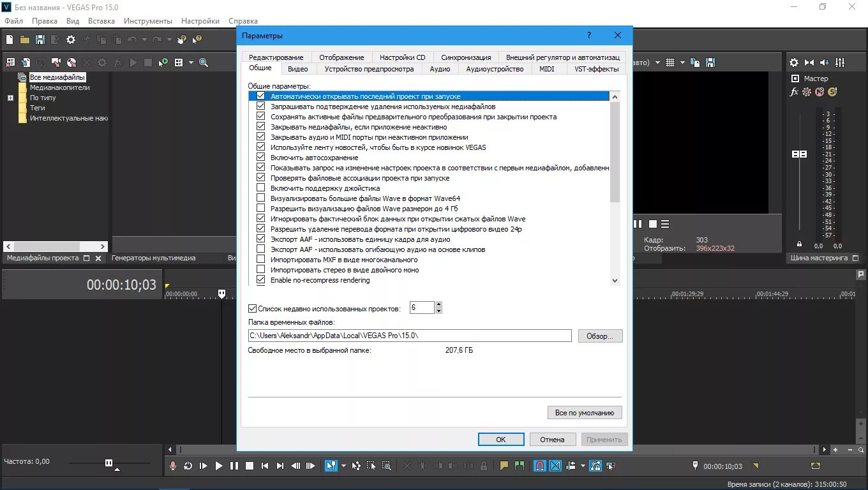Screen dimensions: 868x490
Task: Open Project Media Views dropdown arrow
Action: tap(191, 63)
